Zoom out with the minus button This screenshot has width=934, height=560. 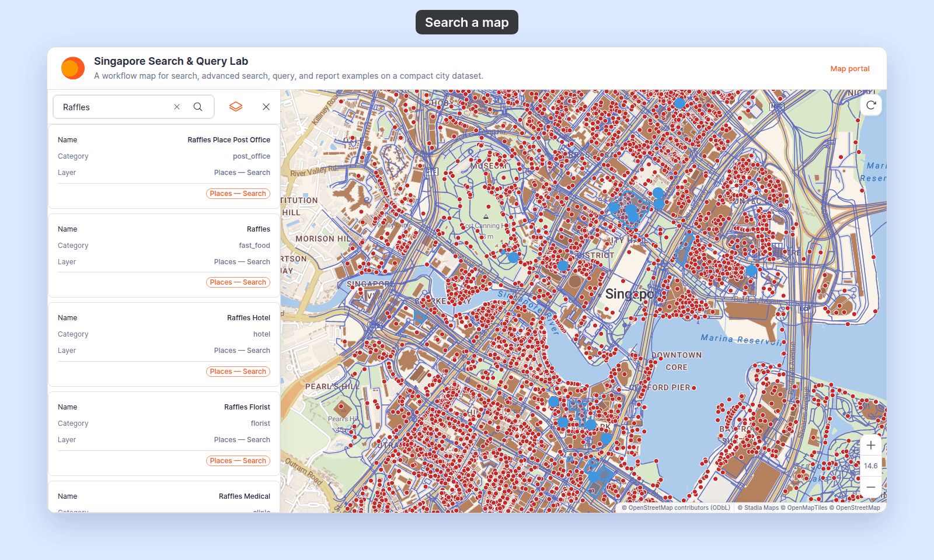[x=871, y=487]
